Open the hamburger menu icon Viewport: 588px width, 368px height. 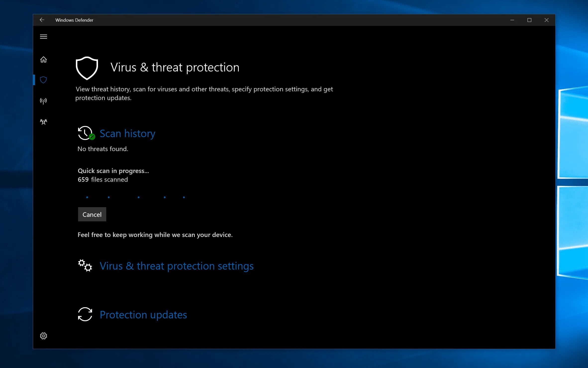click(44, 36)
